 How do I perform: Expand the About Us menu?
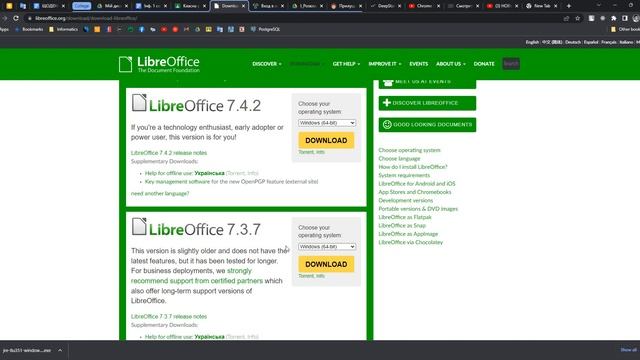pyautogui.click(x=451, y=64)
